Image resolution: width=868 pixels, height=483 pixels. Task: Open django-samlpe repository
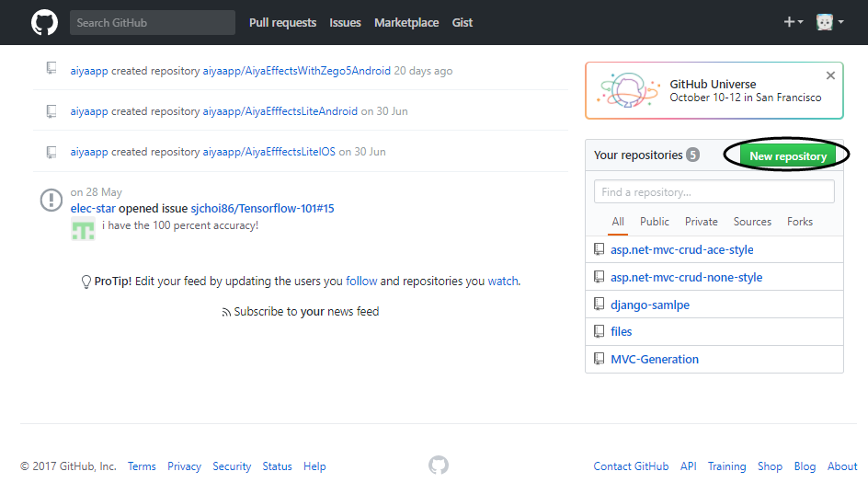pos(650,305)
